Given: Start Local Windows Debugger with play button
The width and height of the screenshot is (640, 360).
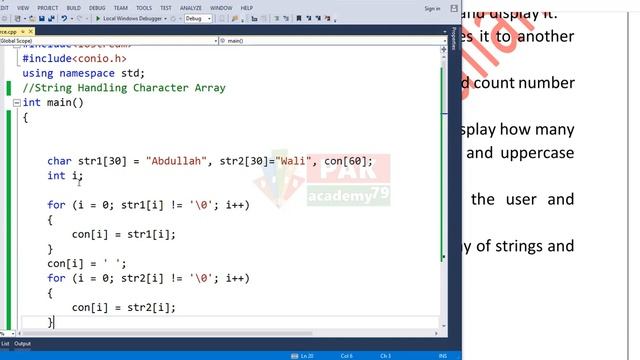Looking at the screenshot, I should point(98,18).
